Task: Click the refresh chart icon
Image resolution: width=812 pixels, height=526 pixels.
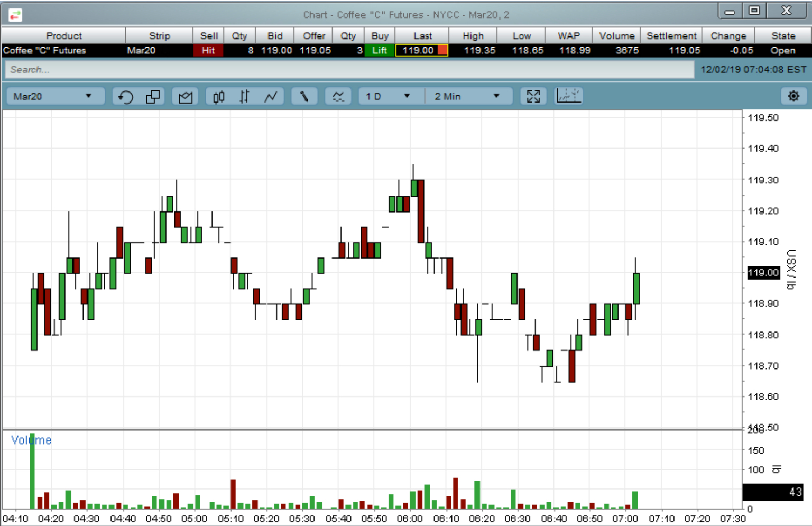Action: coord(125,97)
